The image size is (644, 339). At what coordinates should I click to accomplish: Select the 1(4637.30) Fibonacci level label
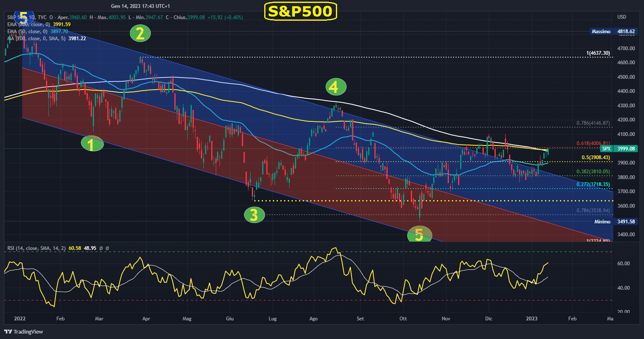pyautogui.click(x=598, y=53)
